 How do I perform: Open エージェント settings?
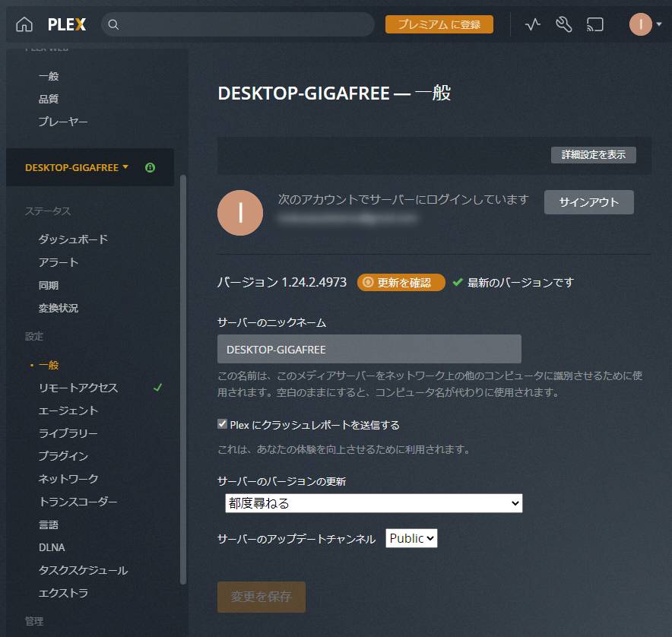[x=68, y=410]
